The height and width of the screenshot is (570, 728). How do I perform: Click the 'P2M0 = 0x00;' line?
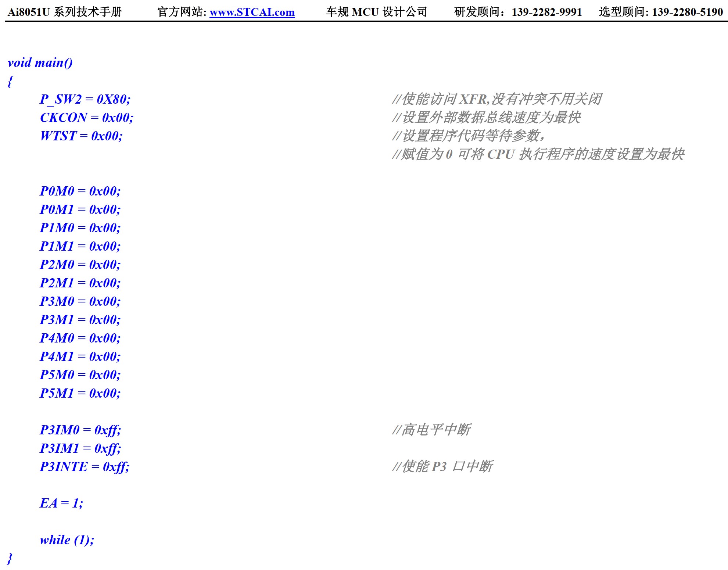[80, 265]
